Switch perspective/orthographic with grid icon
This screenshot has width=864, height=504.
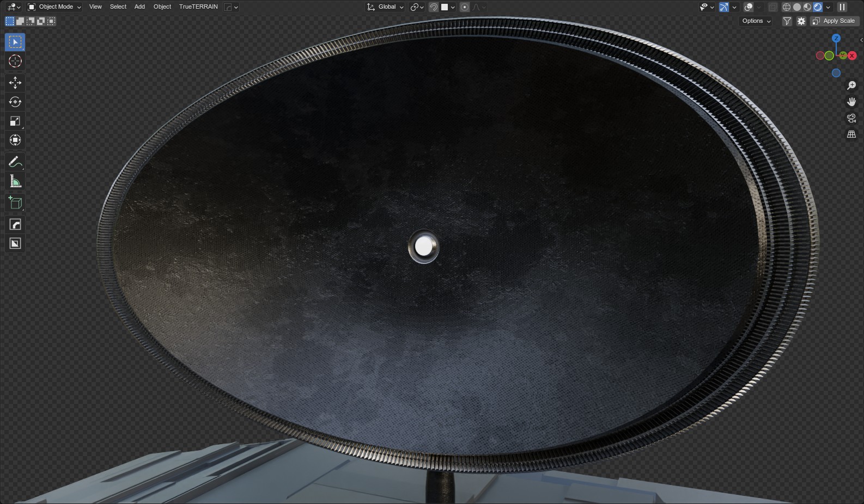(851, 134)
